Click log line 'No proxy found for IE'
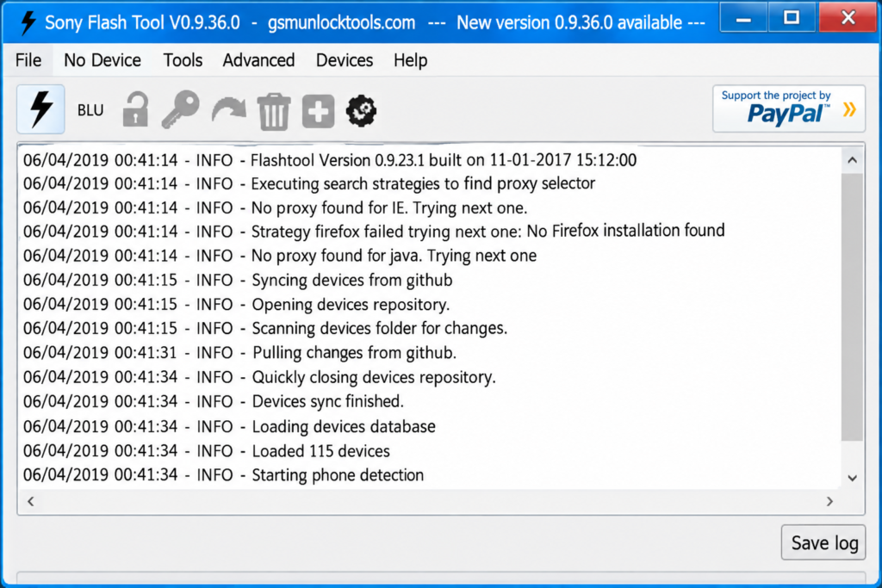Screen dimensions: 882x588 tap(275, 208)
